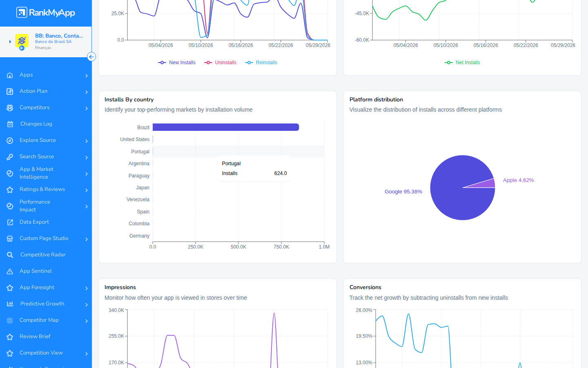This screenshot has width=588, height=368.
Task: Click the Banco do Brasil app icon
Action: [22, 42]
